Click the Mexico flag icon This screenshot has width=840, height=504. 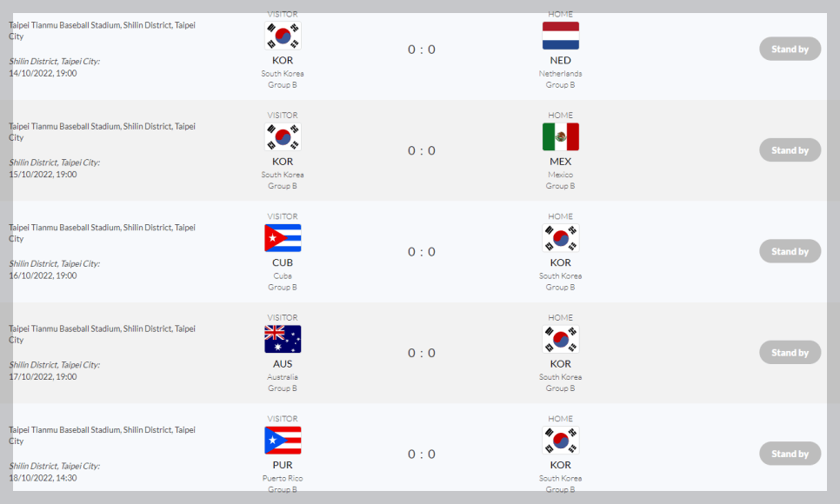click(560, 136)
